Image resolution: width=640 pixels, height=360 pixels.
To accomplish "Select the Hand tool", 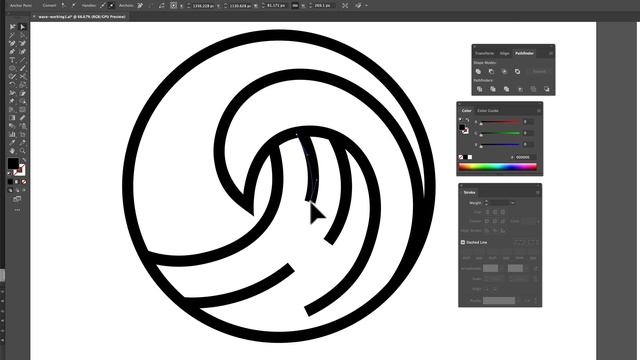I will tap(12, 151).
